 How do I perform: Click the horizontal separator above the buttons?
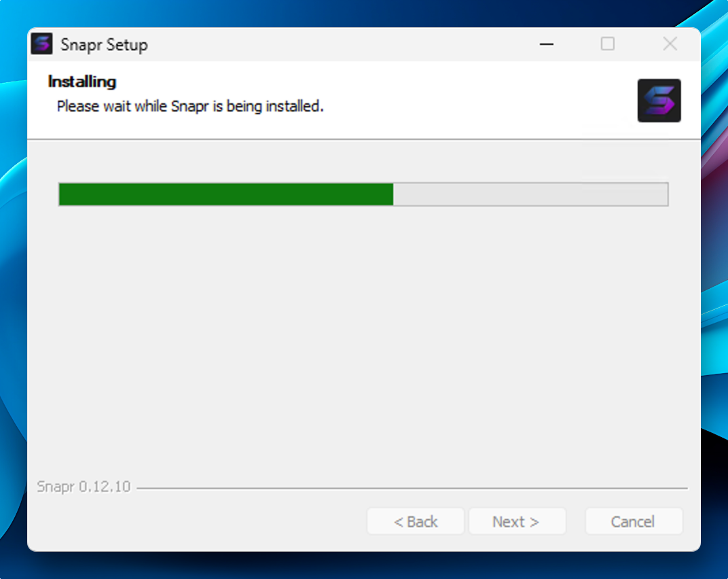pyautogui.click(x=407, y=487)
